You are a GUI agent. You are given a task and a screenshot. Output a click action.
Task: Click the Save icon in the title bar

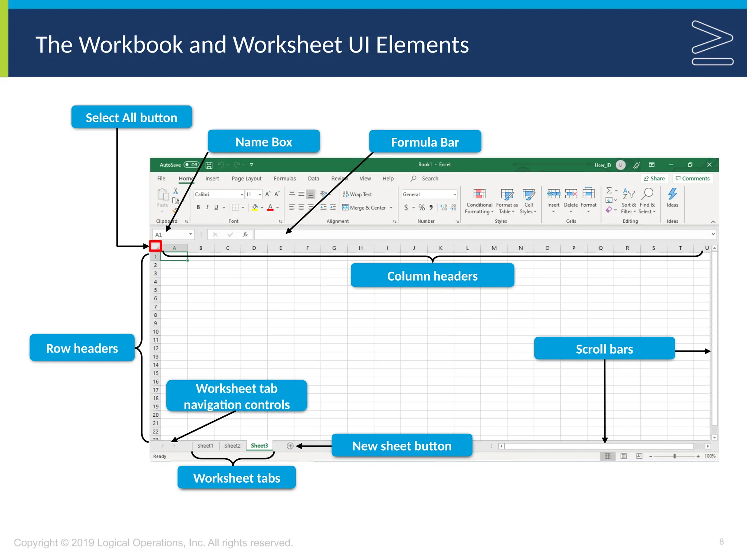point(209,165)
